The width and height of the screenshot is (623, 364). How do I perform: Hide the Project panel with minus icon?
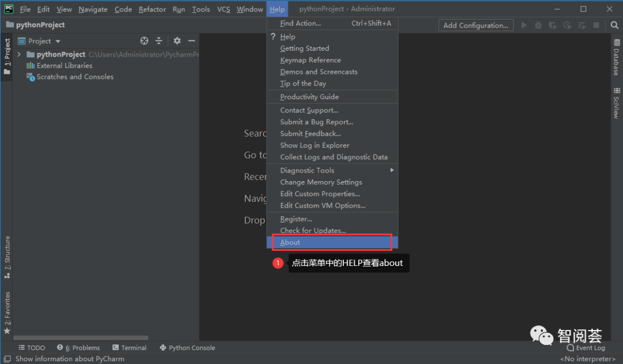coord(192,40)
